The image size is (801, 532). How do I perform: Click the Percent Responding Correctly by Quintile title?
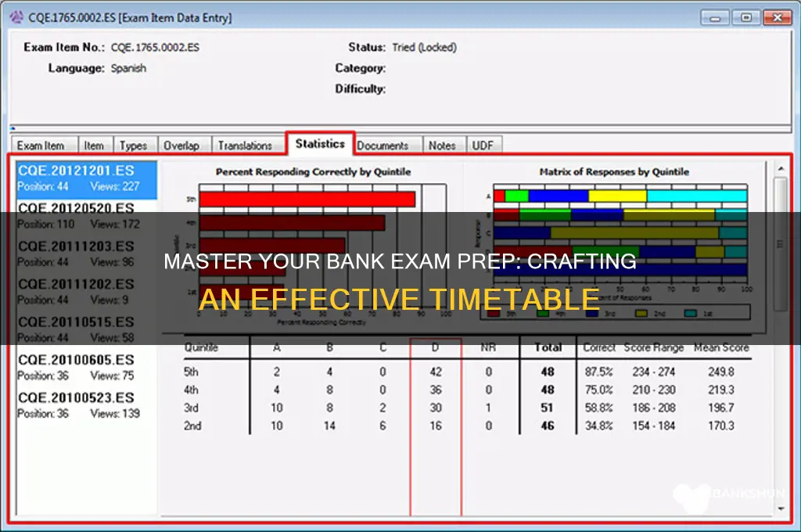pos(313,171)
